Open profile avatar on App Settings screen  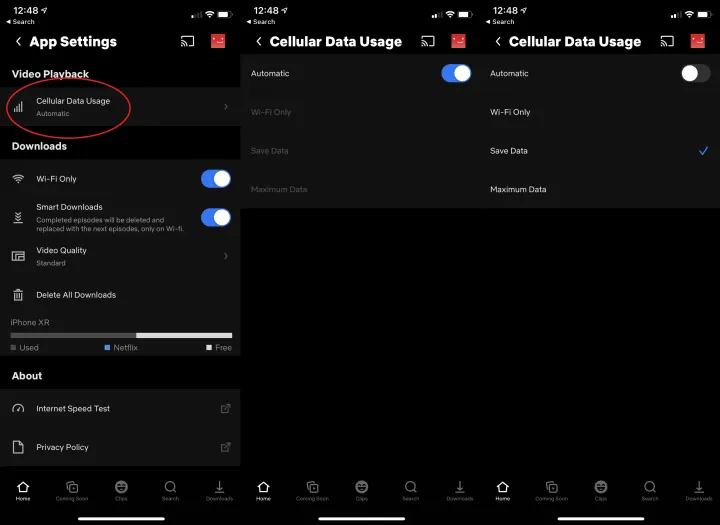[218, 41]
